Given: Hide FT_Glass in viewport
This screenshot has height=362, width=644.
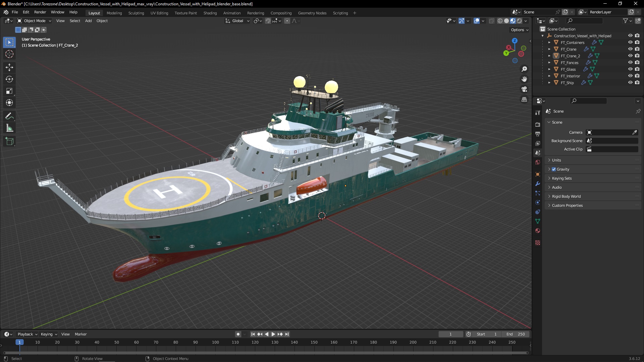Looking at the screenshot, I should (630, 69).
